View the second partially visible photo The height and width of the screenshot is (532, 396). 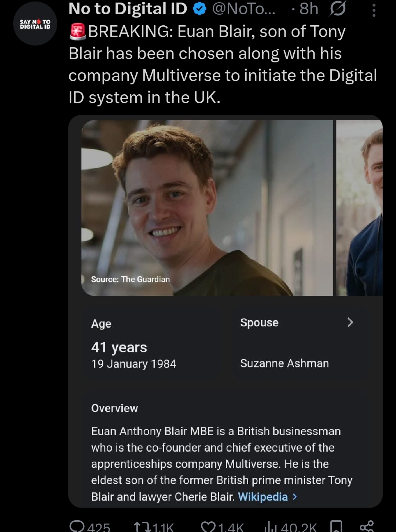(x=359, y=208)
